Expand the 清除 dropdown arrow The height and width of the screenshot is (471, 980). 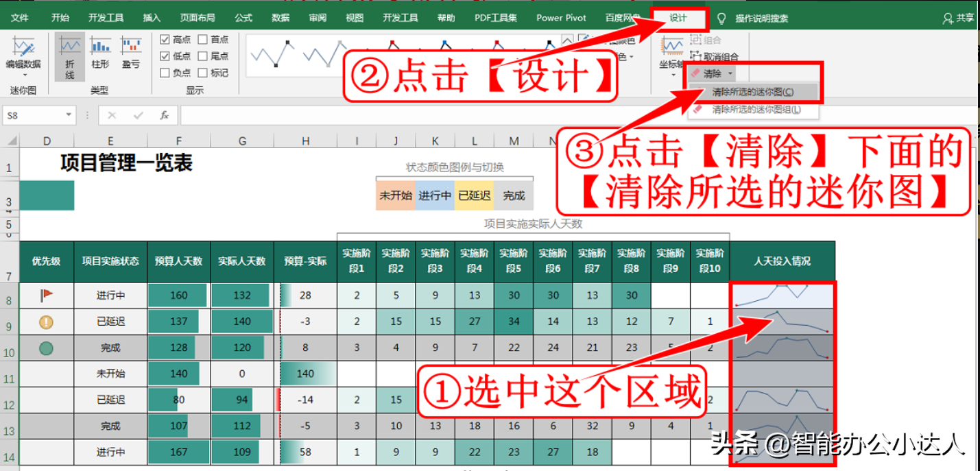[x=730, y=73]
